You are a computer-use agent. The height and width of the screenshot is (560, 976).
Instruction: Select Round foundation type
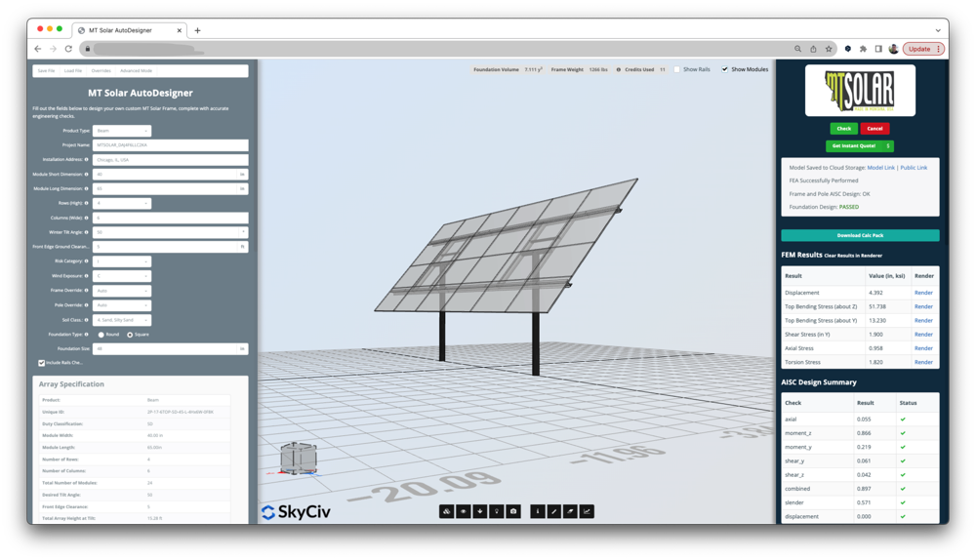[102, 335]
